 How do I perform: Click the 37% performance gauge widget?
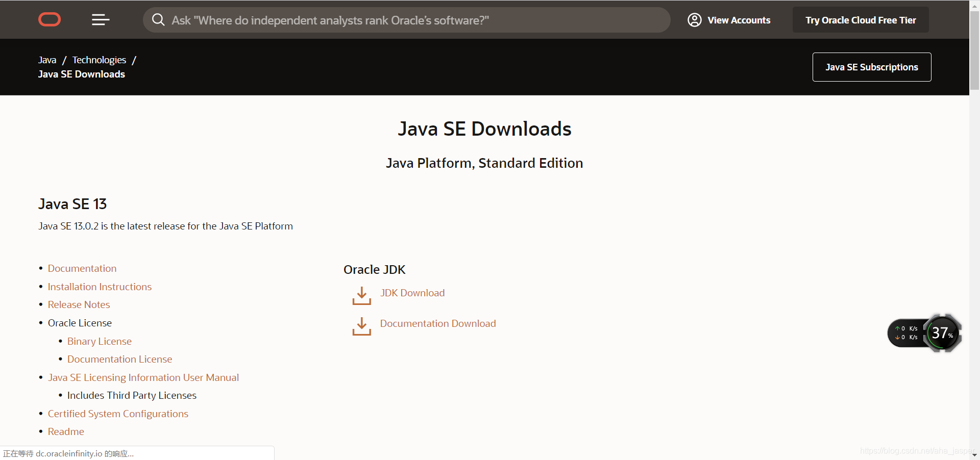[942, 333]
